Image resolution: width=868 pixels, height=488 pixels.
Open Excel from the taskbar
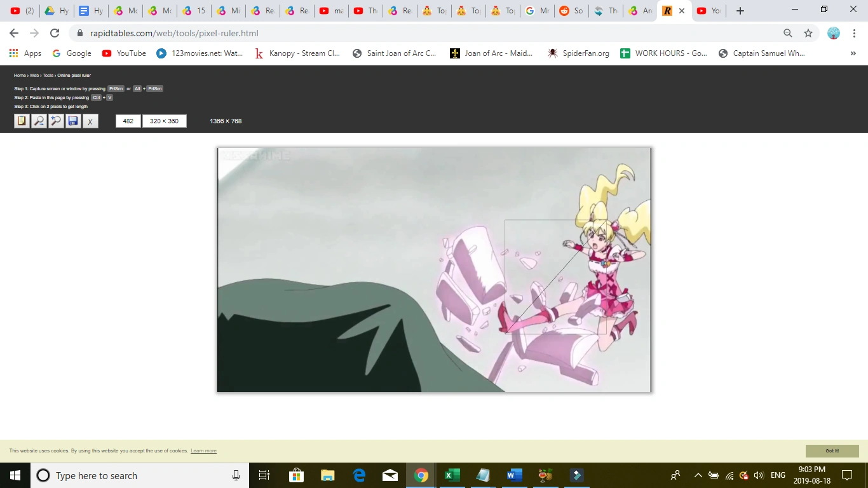(452, 475)
